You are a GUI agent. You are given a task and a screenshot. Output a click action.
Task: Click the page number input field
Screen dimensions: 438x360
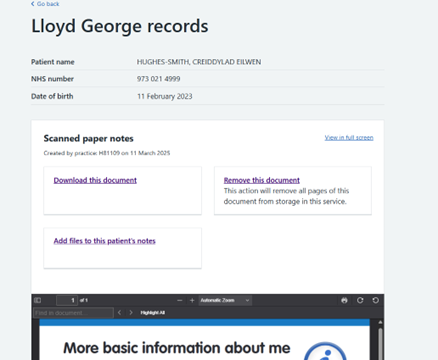click(67, 300)
